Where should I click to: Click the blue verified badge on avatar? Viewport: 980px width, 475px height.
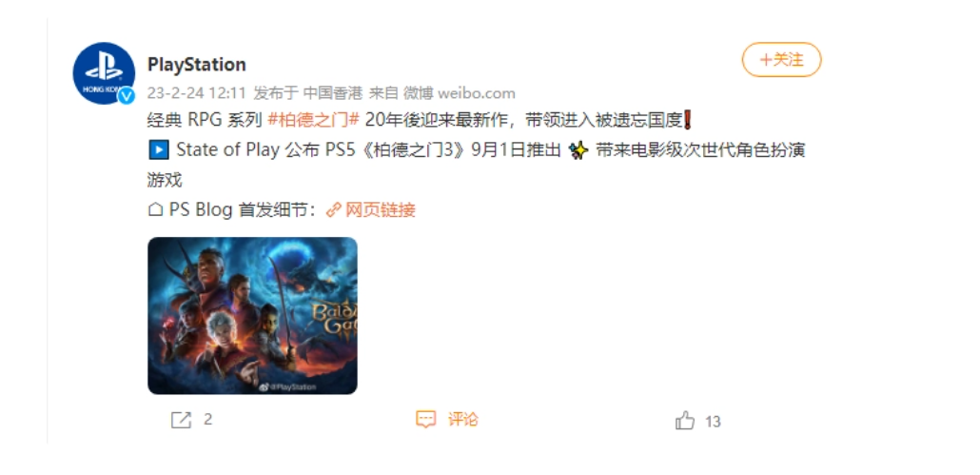(x=127, y=95)
